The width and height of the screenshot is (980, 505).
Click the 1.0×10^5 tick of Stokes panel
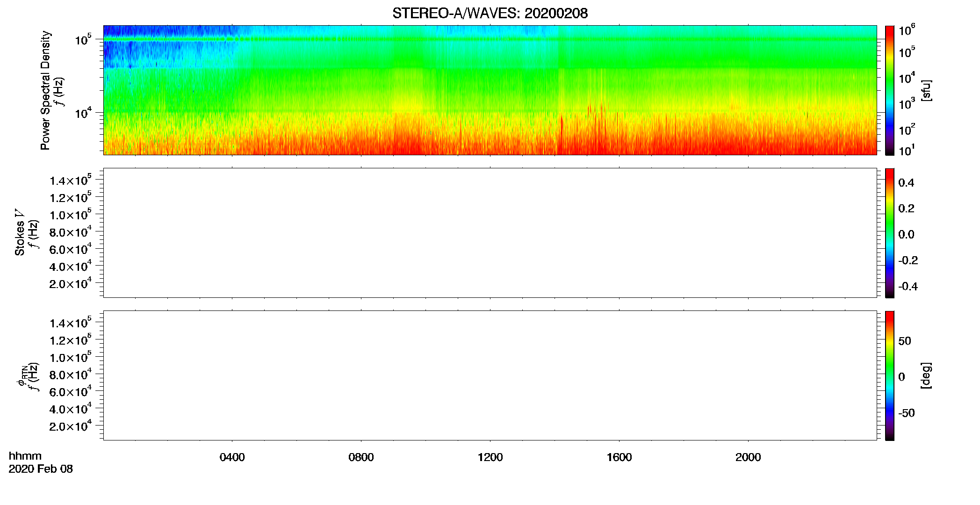tap(71, 215)
